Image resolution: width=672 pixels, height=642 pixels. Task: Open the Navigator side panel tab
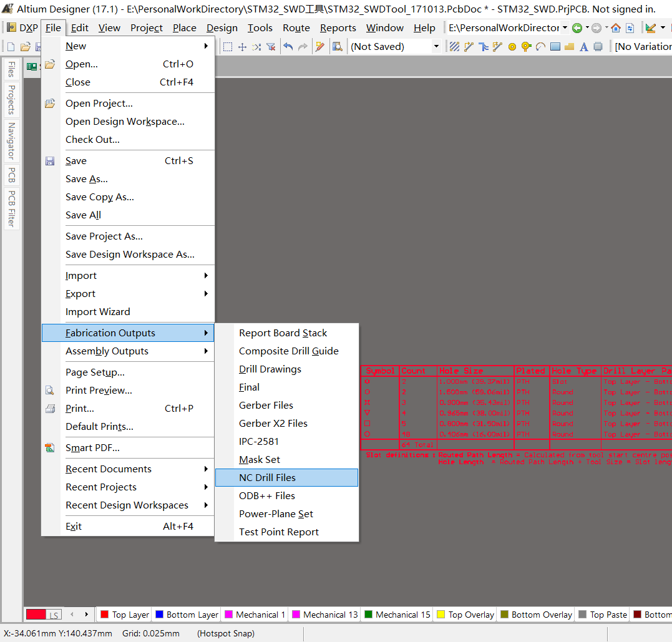(12, 141)
